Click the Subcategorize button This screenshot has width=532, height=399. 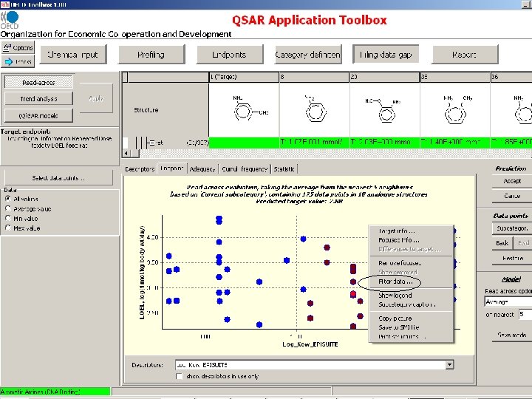point(512,228)
